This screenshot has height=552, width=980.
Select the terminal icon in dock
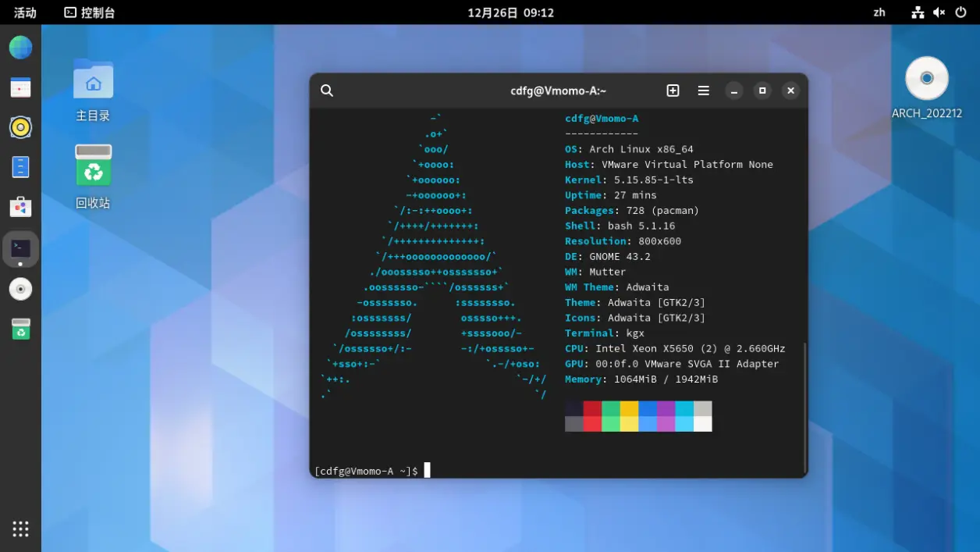click(20, 248)
